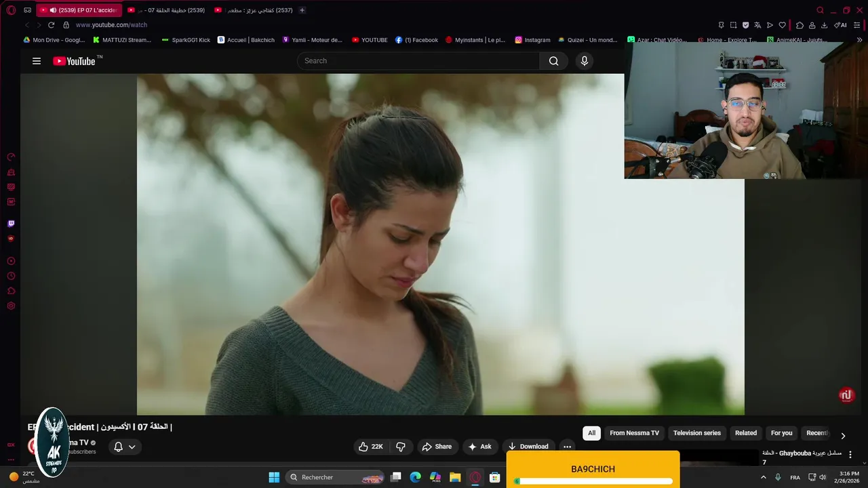Open the snapshot tool in browser toolbar
Image resolution: width=868 pixels, height=488 pixels.
tap(733, 25)
